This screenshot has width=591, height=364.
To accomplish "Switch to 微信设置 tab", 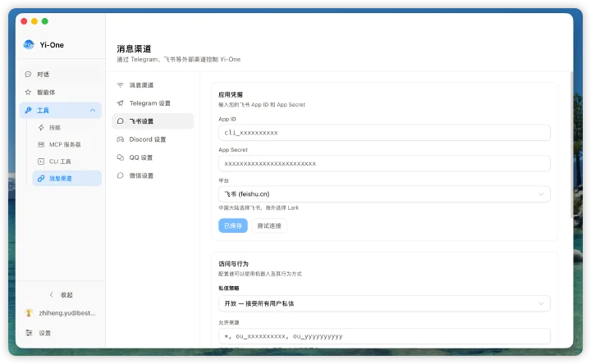I will 153,175.
